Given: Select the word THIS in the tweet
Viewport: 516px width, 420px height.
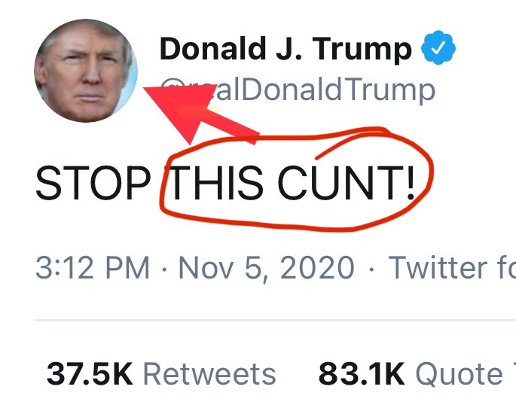Looking at the screenshot, I should click(215, 183).
